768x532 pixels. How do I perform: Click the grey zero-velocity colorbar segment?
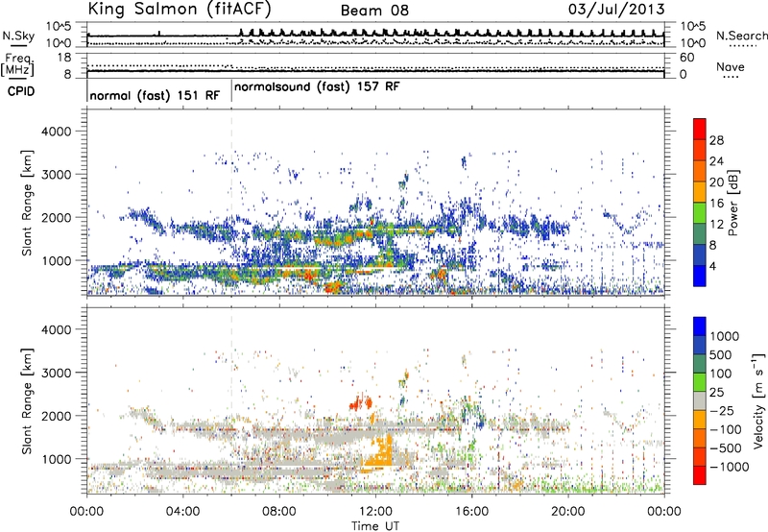point(700,400)
